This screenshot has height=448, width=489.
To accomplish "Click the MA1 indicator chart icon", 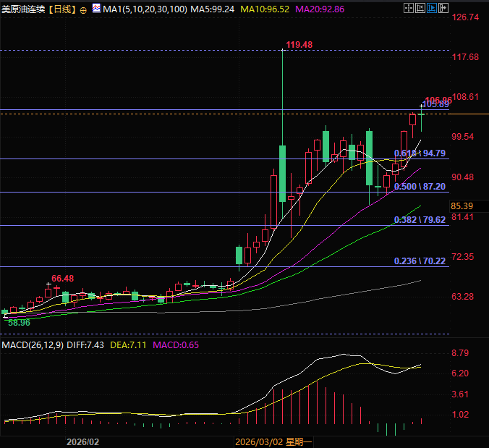I will point(96,8).
